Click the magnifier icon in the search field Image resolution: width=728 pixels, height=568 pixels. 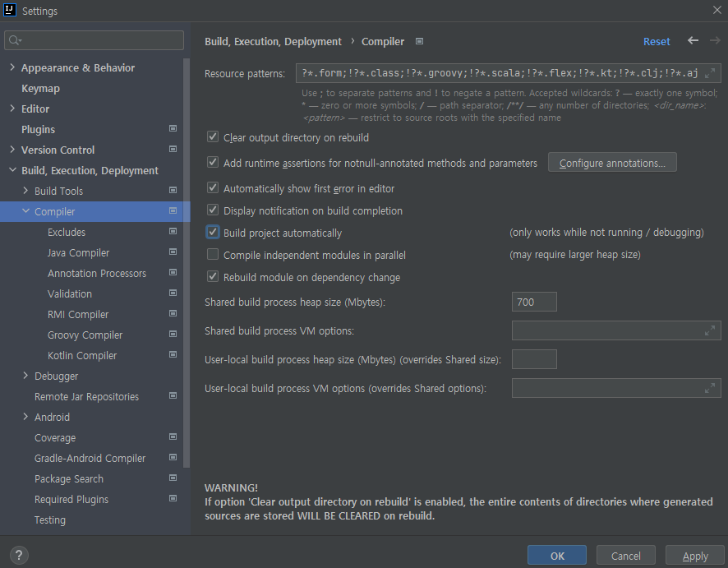click(15, 39)
